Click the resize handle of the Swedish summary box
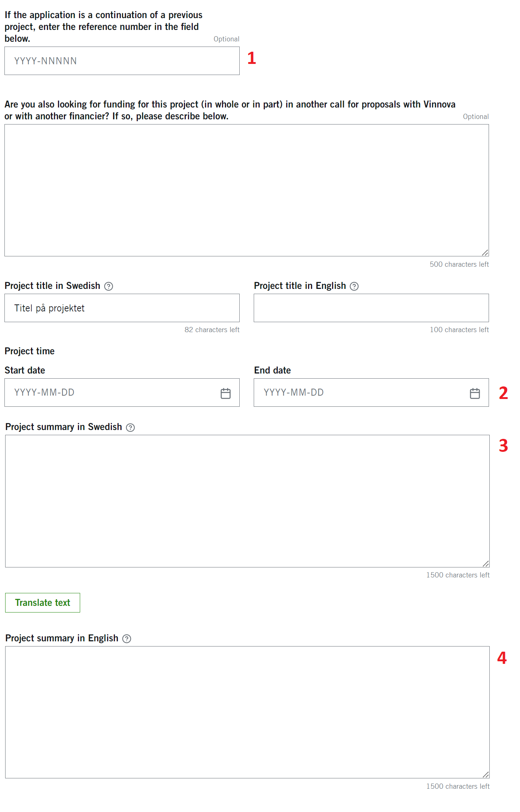The height and width of the screenshot is (812, 520). pyautogui.click(x=485, y=563)
